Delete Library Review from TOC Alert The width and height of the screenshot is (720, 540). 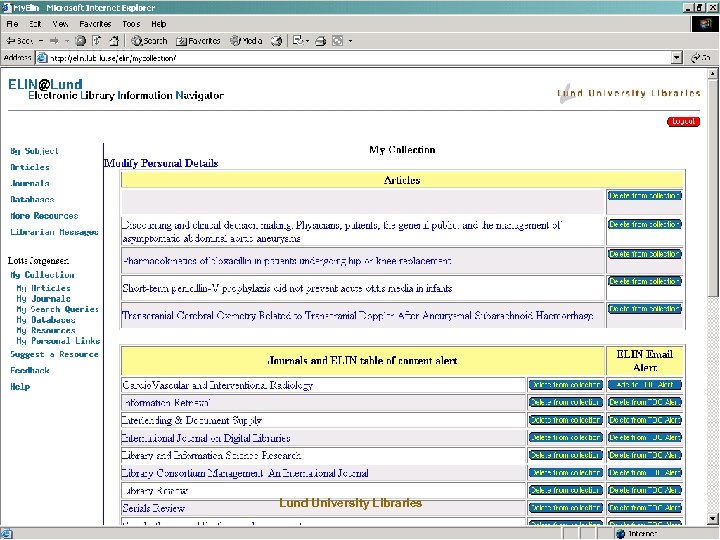pos(645,490)
